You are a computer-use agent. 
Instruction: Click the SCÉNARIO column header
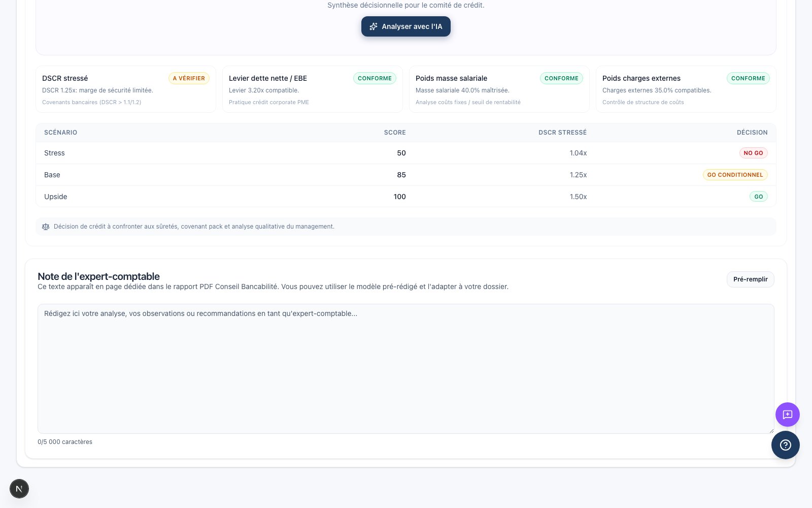point(61,133)
